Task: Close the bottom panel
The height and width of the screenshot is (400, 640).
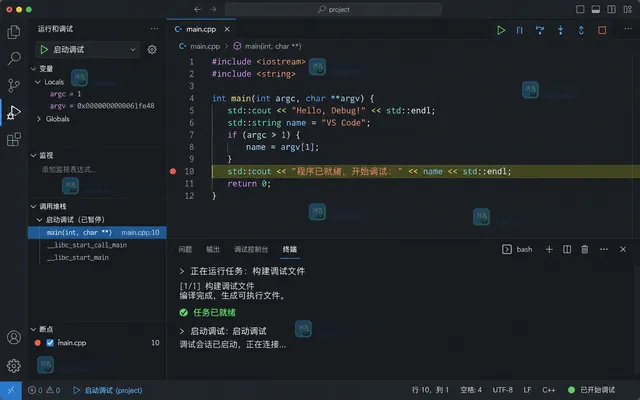Action: coord(623,249)
